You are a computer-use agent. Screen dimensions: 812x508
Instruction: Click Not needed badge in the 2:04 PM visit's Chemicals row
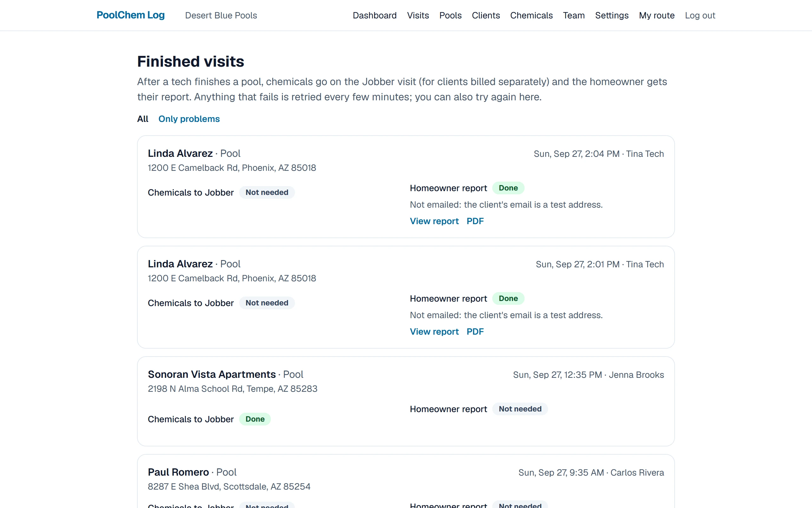tap(267, 192)
